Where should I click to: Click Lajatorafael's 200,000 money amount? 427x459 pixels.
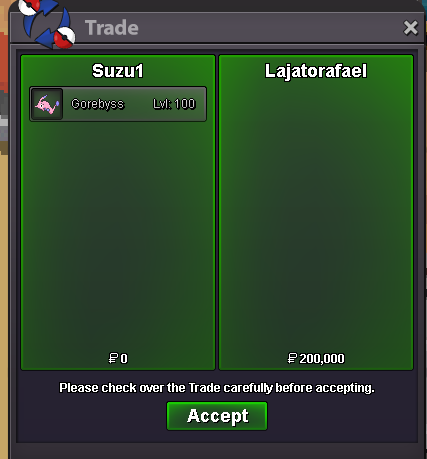[322, 359]
